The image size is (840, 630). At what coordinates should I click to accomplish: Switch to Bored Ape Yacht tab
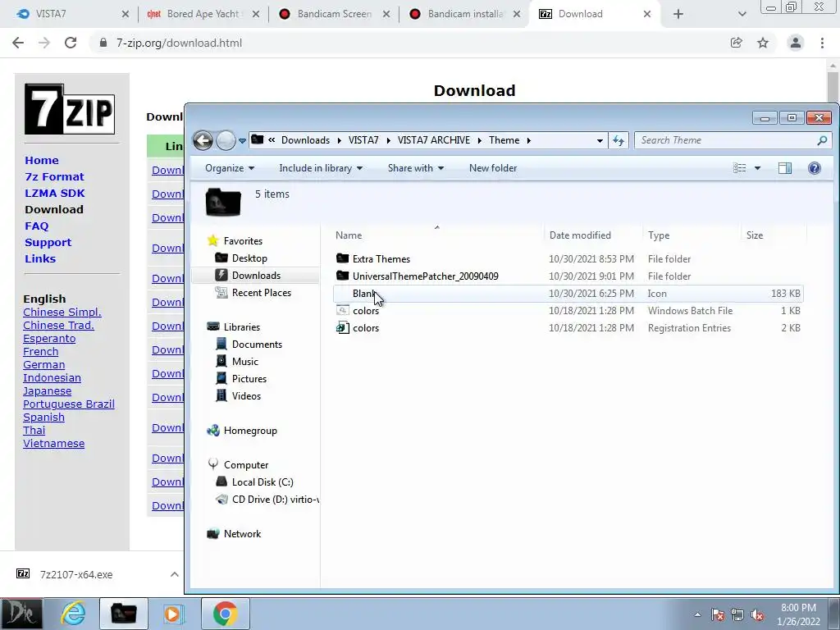(203, 15)
